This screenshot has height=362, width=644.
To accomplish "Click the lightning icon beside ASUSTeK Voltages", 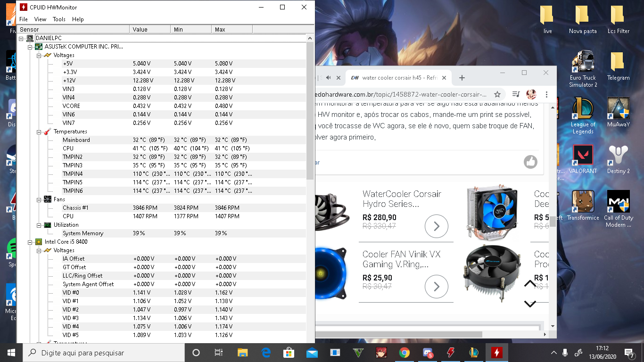I will (48, 55).
